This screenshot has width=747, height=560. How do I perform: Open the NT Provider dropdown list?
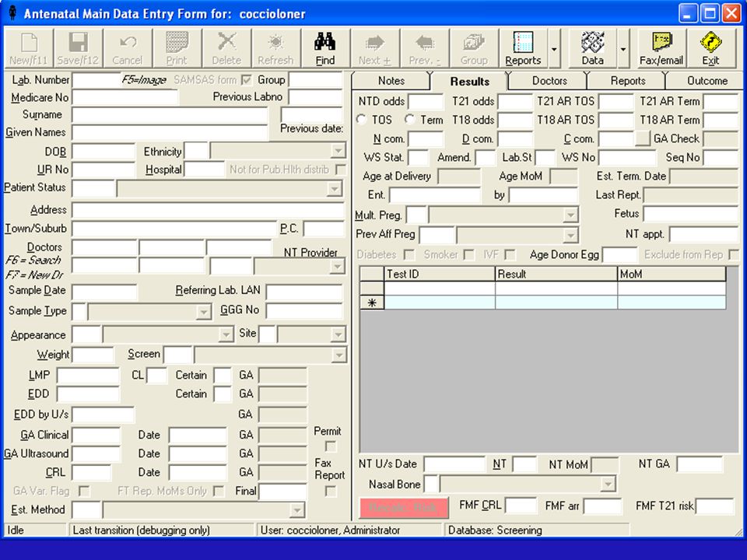(x=337, y=267)
